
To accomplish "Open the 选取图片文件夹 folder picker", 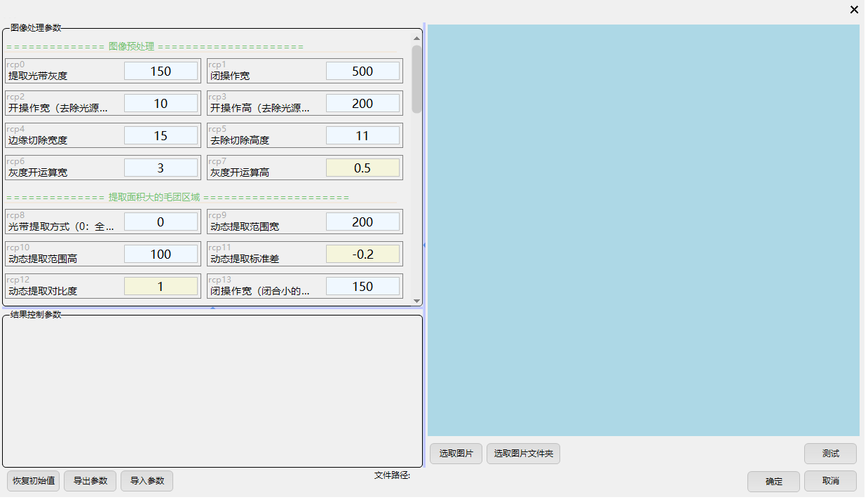I will coord(523,454).
